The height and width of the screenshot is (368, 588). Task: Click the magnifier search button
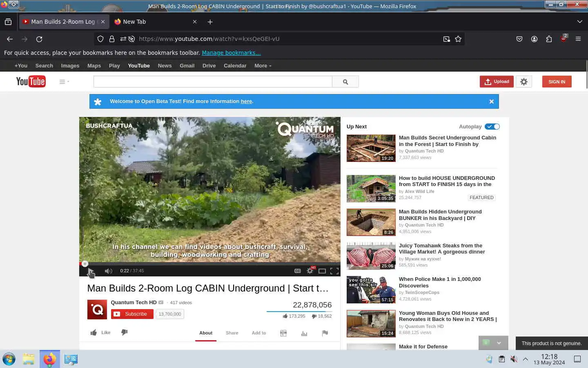pyautogui.click(x=345, y=82)
